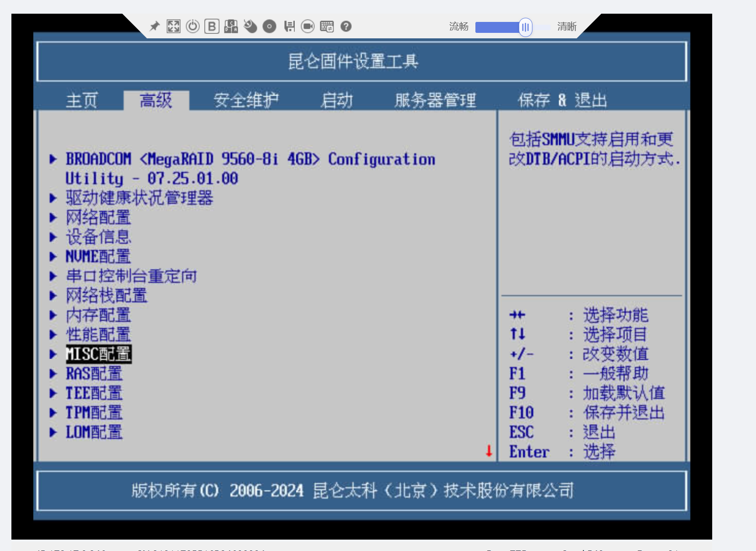Click the red scroll-down arrow indicator

tap(489, 451)
